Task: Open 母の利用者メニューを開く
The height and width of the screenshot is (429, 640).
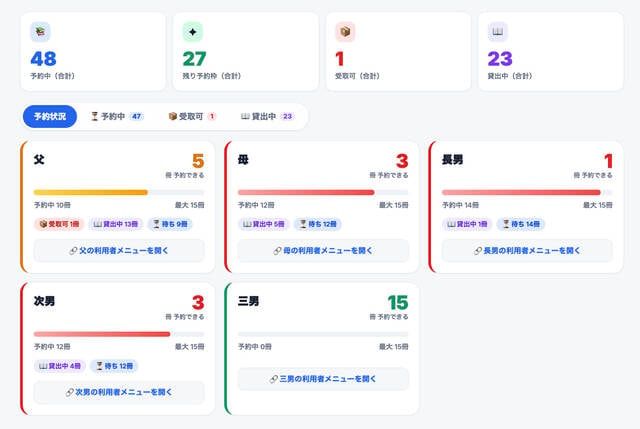Action: (323, 251)
